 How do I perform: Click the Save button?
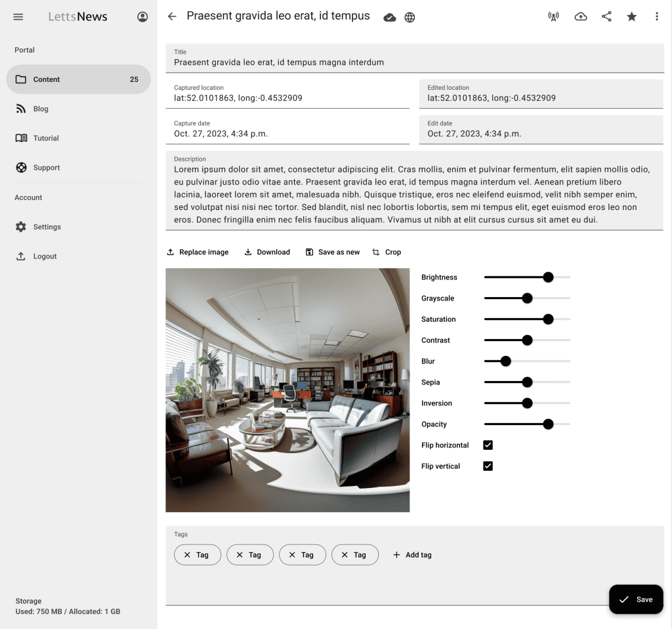pos(635,599)
